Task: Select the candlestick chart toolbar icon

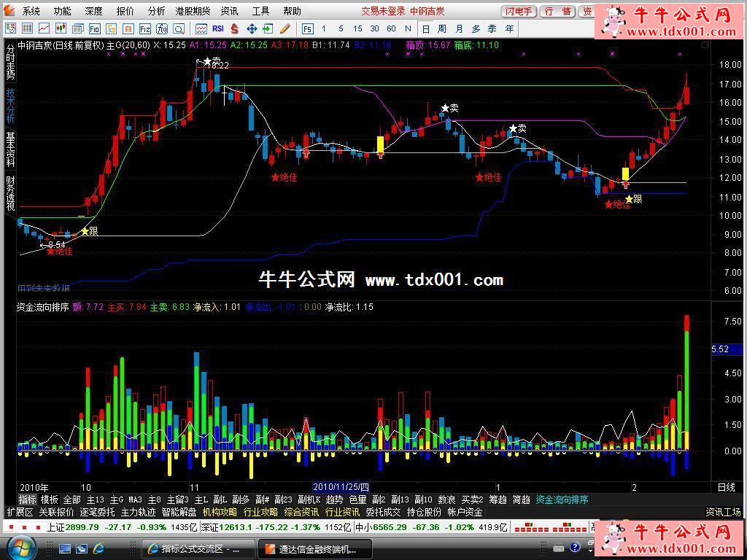Action: (61, 29)
